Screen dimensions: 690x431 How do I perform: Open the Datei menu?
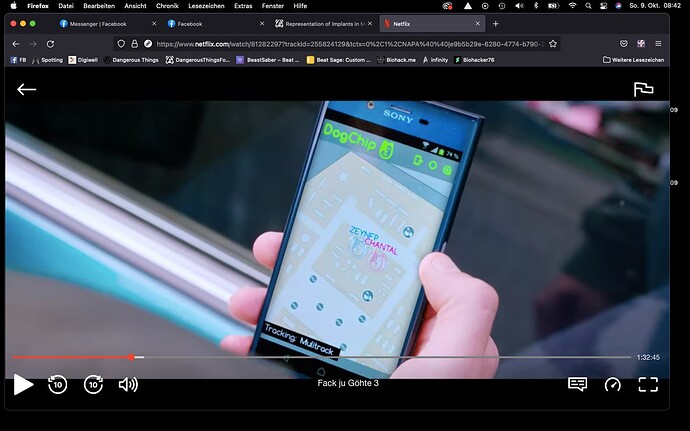[66, 6]
